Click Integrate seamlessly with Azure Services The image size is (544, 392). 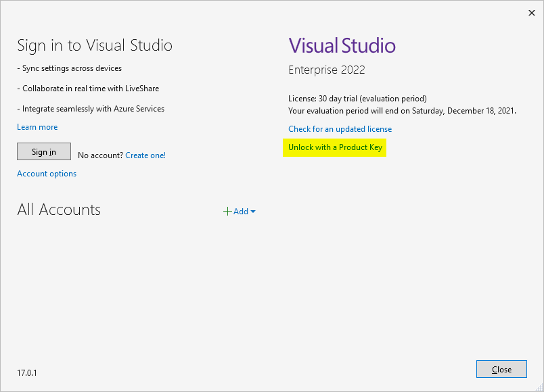tap(91, 109)
